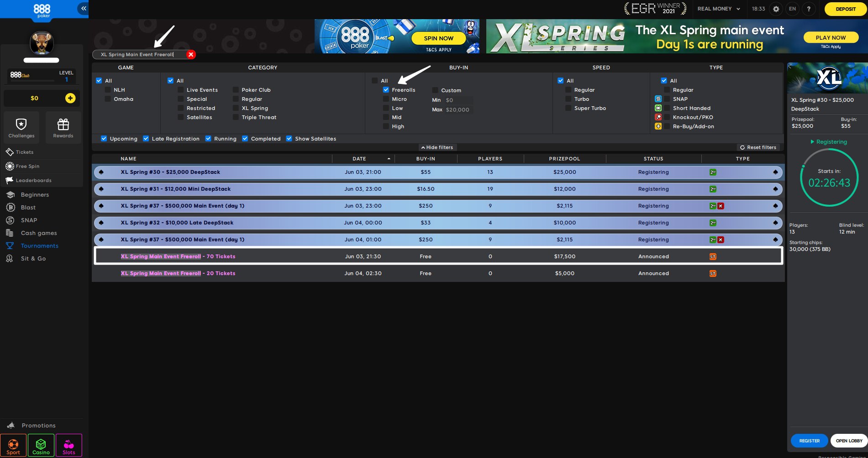Screen dimensions: 868x458
Task: Click PLAY NOW on XL Spring banner
Action: click(831, 37)
